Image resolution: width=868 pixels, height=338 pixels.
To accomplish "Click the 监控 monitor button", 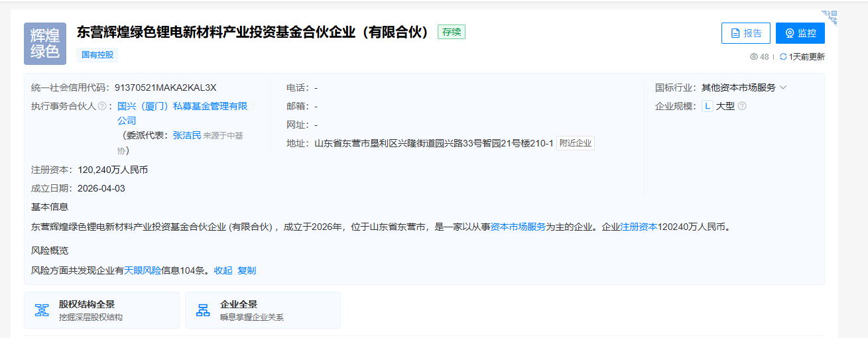I will 800,33.
